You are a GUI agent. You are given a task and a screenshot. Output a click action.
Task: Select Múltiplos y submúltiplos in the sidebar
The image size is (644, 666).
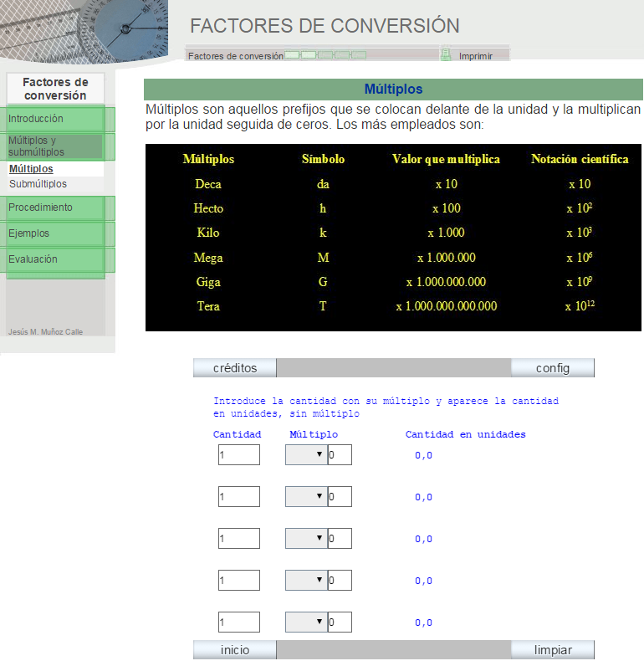[x=55, y=146]
